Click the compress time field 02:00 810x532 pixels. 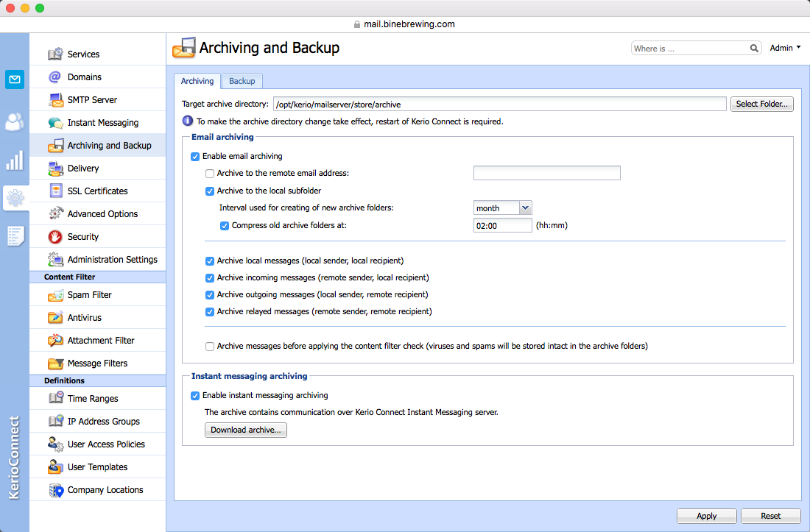coord(502,225)
